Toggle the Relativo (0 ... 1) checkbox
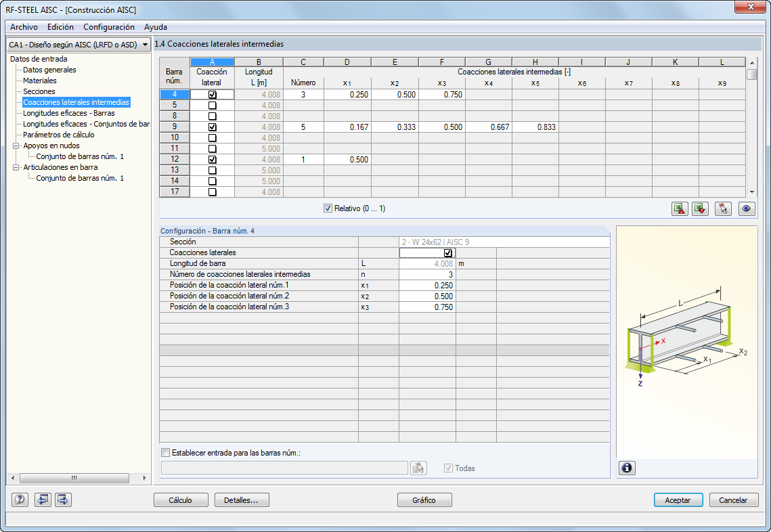 pos(328,208)
